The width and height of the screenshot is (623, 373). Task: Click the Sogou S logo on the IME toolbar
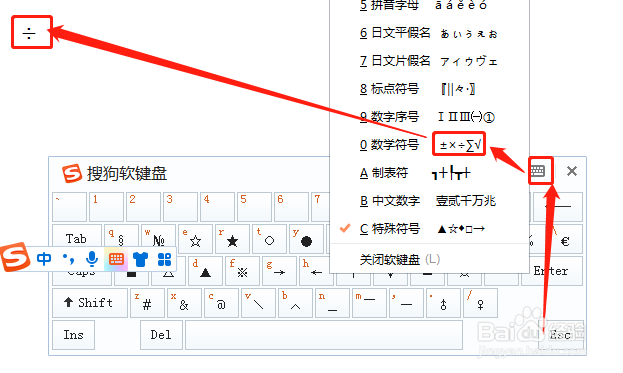pyautogui.click(x=15, y=257)
